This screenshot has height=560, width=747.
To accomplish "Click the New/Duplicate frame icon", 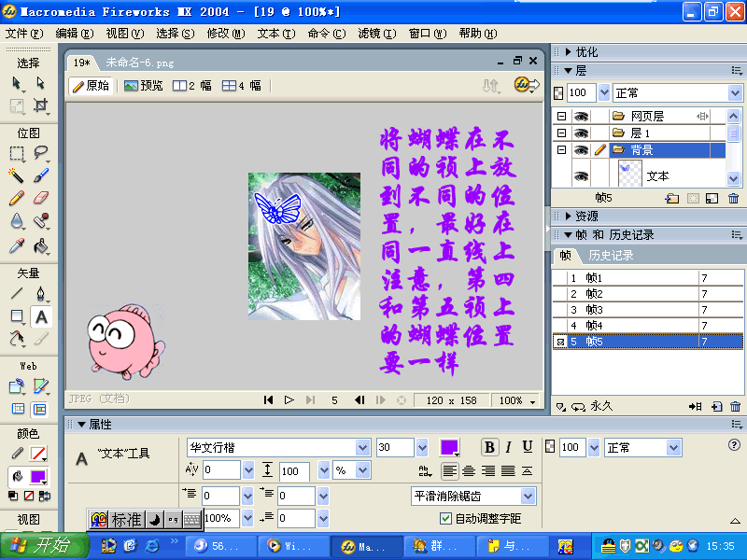I will [x=716, y=406].
